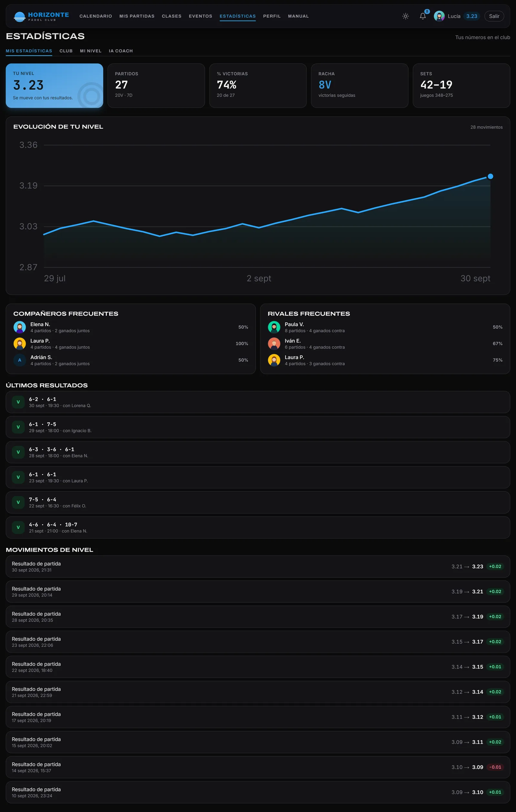Click the Tu Nivel 3.23 card

pos(54,86)
